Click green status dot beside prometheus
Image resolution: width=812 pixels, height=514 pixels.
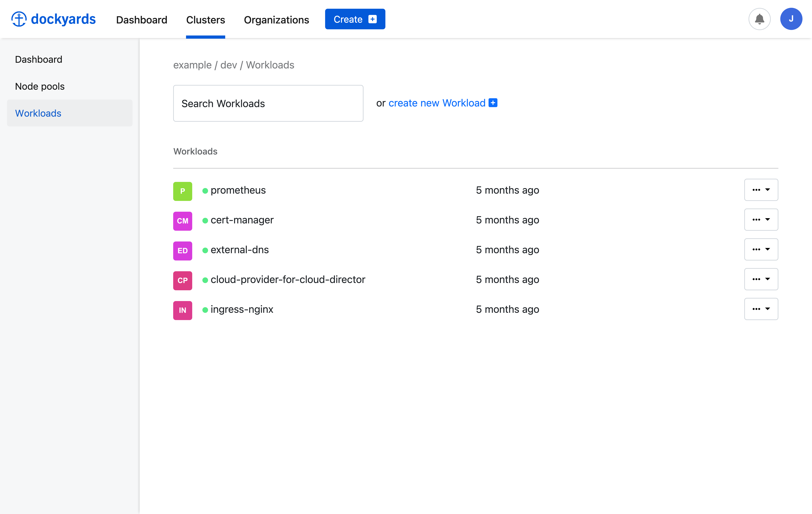205,191
